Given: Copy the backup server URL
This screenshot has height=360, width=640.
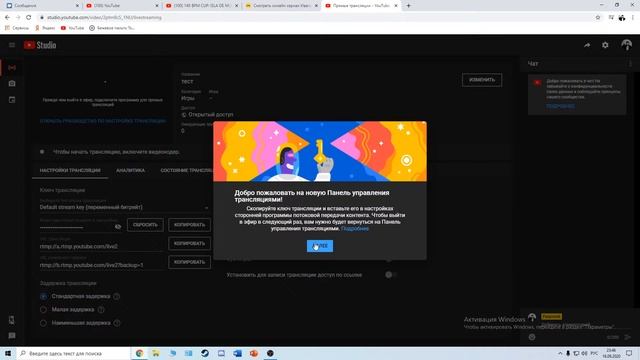Looking at the screenshot, I should coord(189,262).
